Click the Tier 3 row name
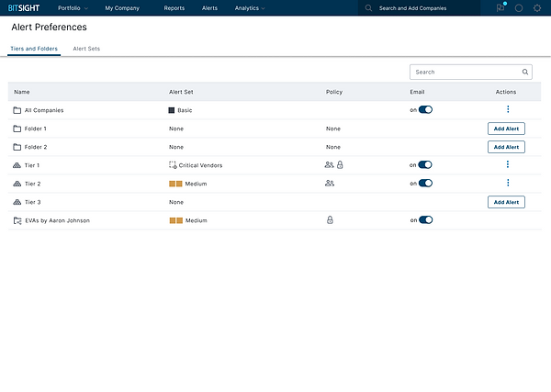The height and width of the screenshot is (392, 551). coord(33,202)
